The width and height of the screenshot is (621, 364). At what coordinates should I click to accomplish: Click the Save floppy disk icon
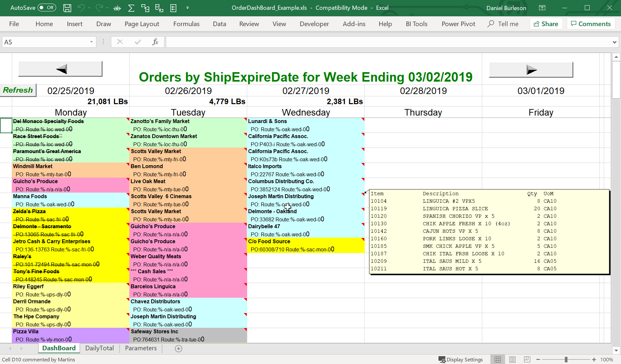67,8
